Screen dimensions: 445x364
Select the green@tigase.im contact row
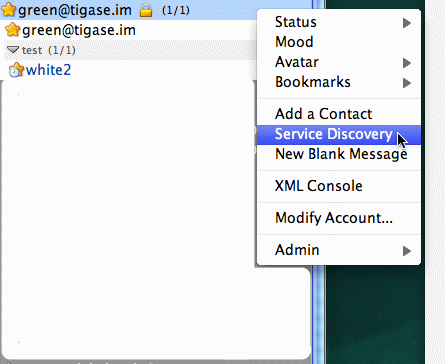pos(127,30)
